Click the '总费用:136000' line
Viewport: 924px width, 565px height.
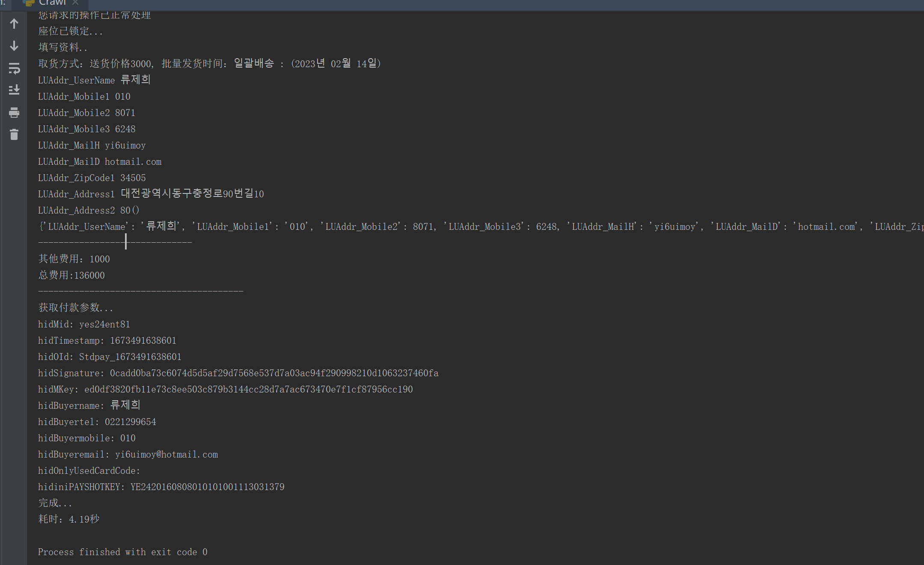click(x=71, y=275)
